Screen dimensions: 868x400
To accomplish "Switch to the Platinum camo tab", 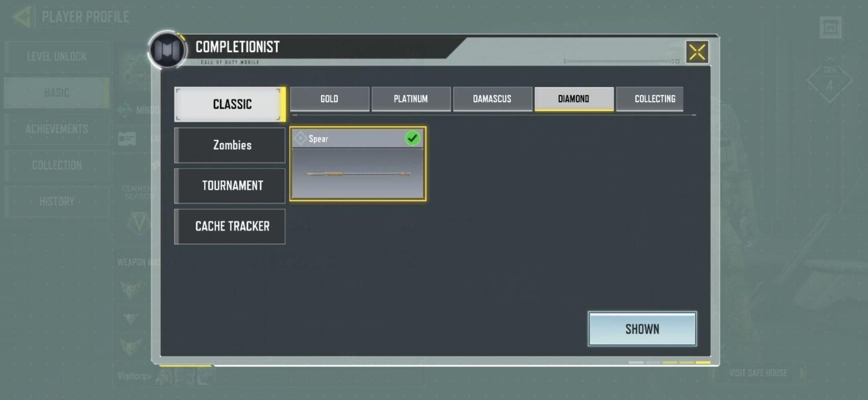I will click(x=411, y=99).
